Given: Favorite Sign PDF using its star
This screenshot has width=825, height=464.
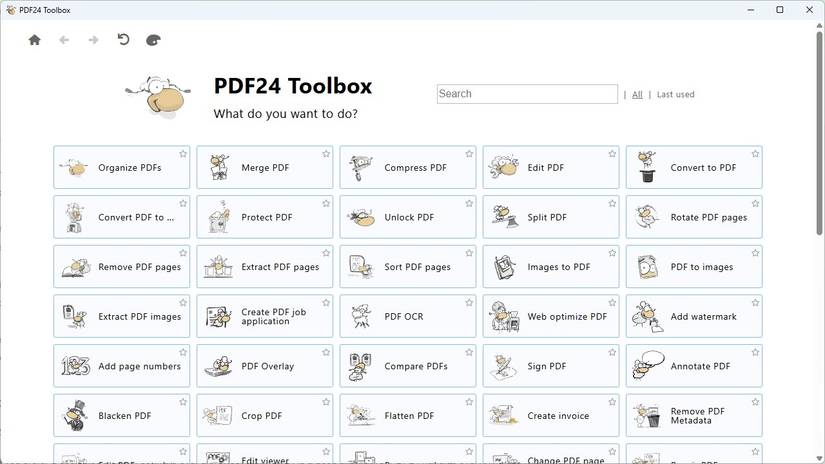Looking at the screenshot, I should [x=612, y=352].
